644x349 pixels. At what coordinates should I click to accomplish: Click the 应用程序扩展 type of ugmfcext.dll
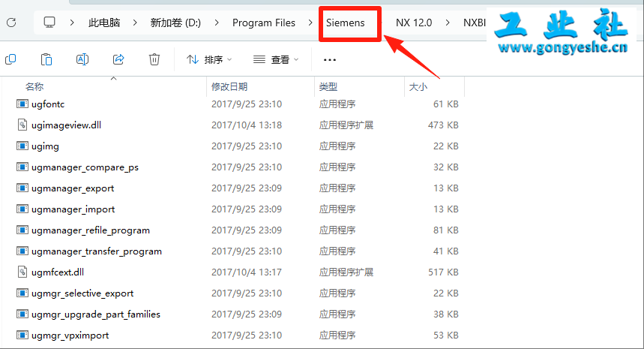tap(346, 272)
